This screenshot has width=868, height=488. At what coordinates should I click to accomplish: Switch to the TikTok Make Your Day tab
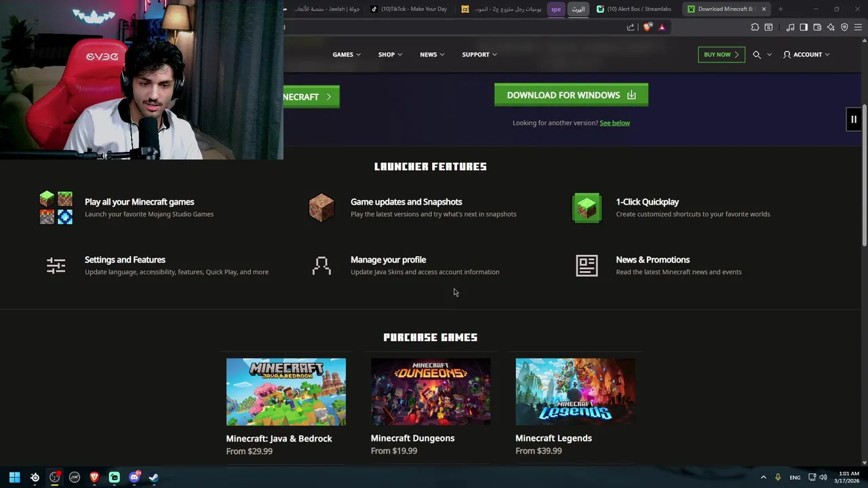pyautogui.click(x=409, y=9)
